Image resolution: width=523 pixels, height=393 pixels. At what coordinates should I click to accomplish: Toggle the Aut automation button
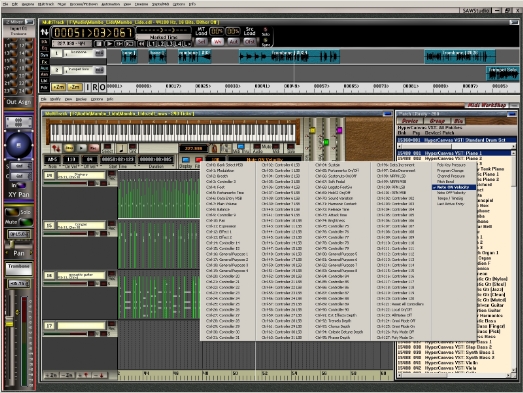click(233, 42)
